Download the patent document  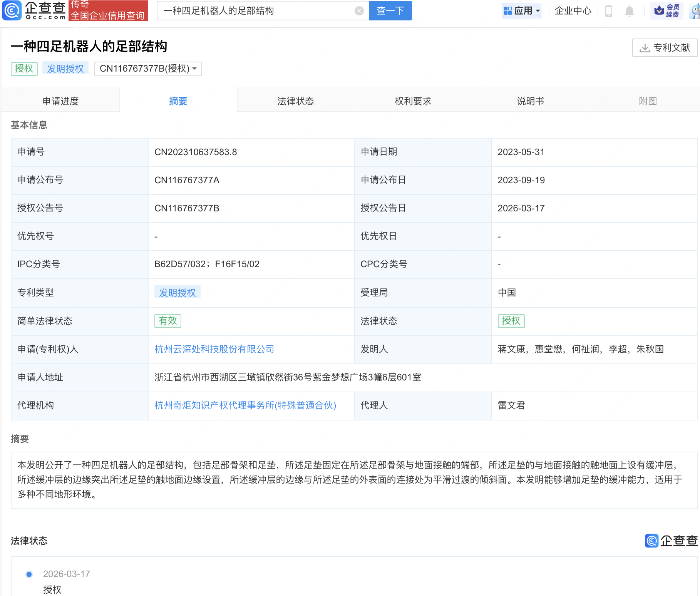665,48
